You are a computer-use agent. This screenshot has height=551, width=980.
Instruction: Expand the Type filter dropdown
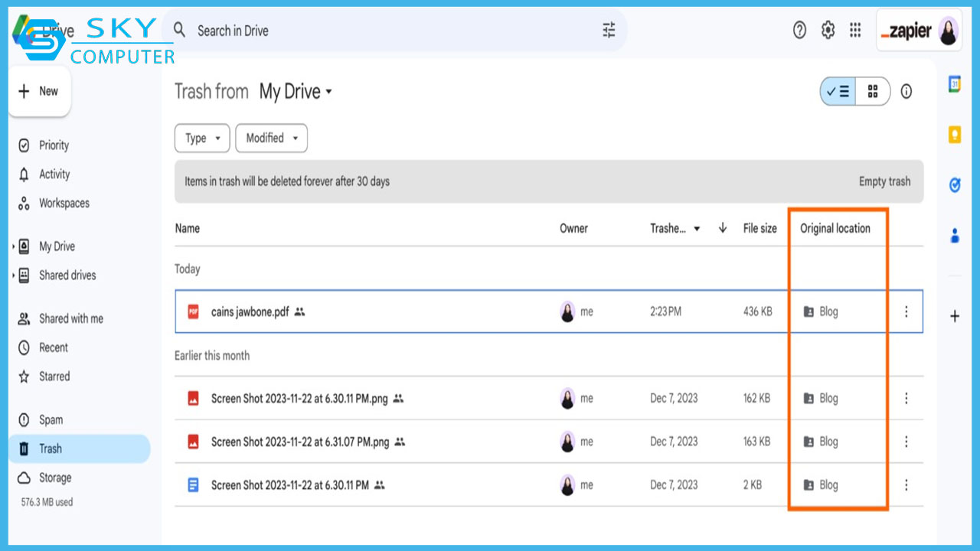pyautogui.click(x=202, y=139)
